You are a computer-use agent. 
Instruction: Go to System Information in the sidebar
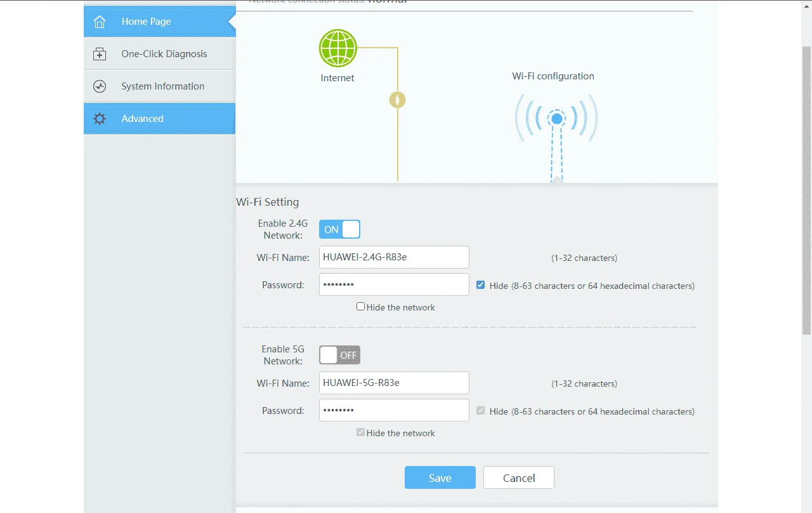tap(159, 86)
